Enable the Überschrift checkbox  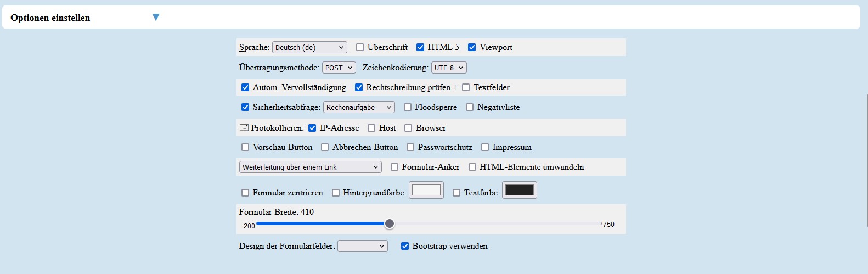coord(360,47)
